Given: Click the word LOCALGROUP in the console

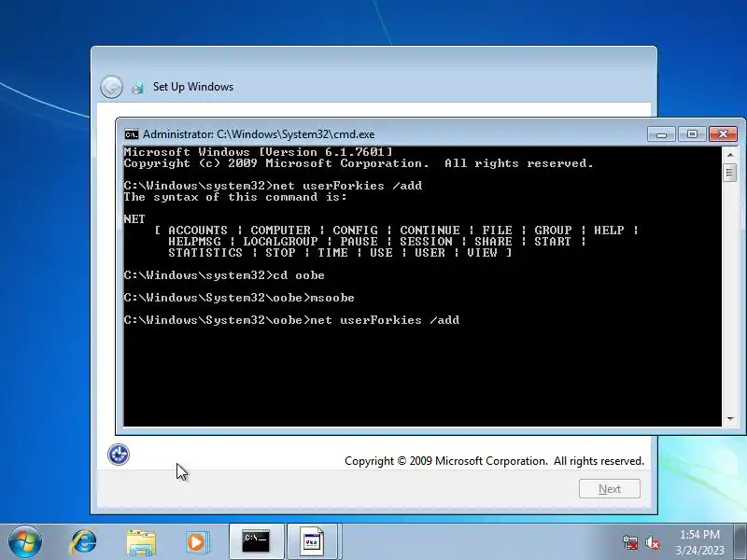Looking at the screenshot, I should pyautogui.click(x=280, y=242).
